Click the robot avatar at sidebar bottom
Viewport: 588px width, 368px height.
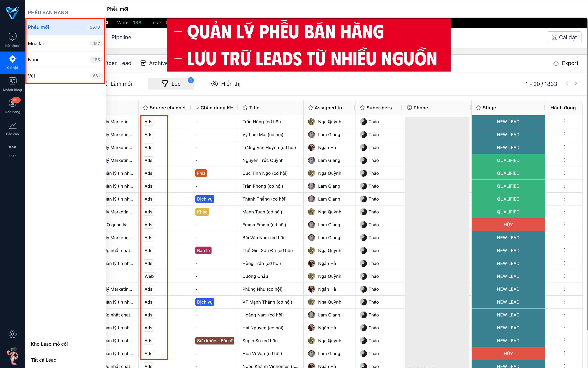[12, 356]
